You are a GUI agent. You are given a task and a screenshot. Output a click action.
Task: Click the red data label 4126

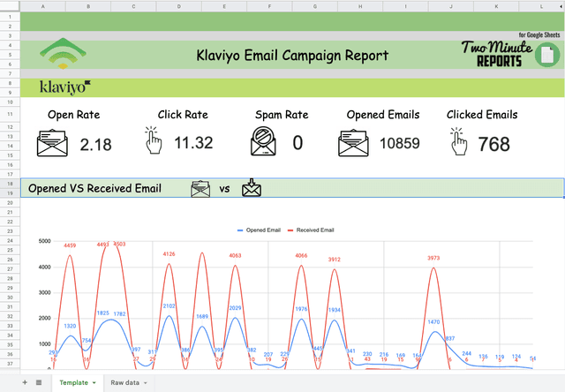169,254
